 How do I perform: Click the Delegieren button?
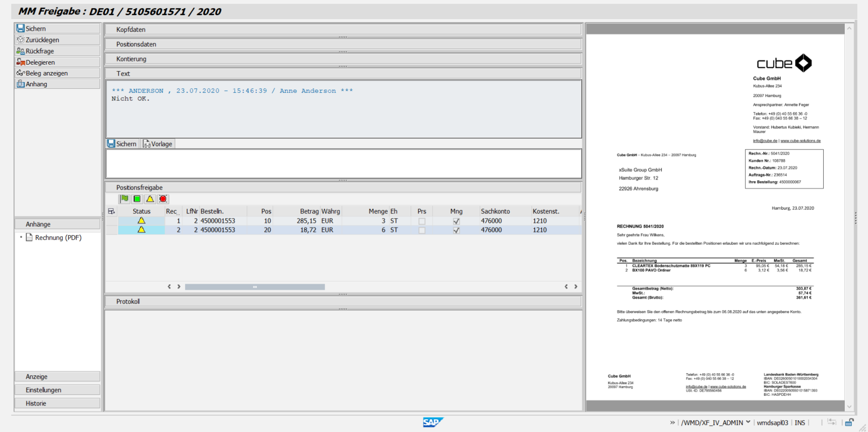[40, 63]
